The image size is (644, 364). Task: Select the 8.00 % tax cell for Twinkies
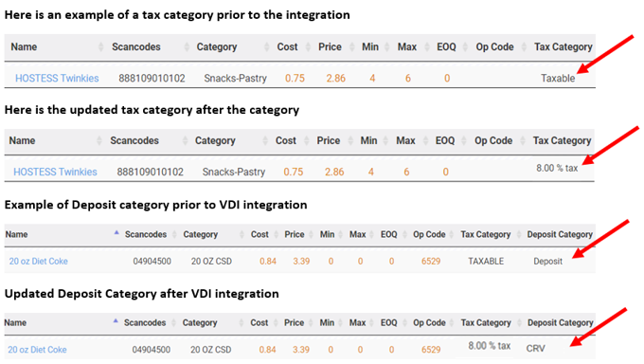coord(557,168)
